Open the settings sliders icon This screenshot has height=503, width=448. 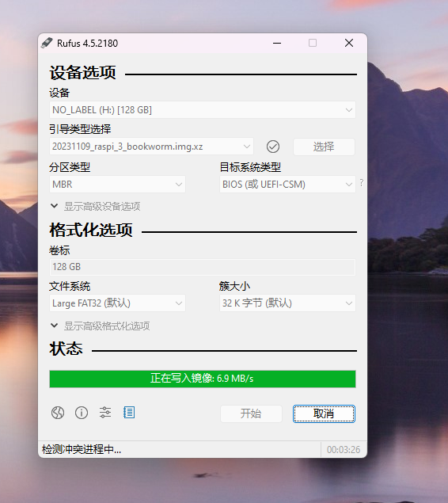click(x=105, y=413)
